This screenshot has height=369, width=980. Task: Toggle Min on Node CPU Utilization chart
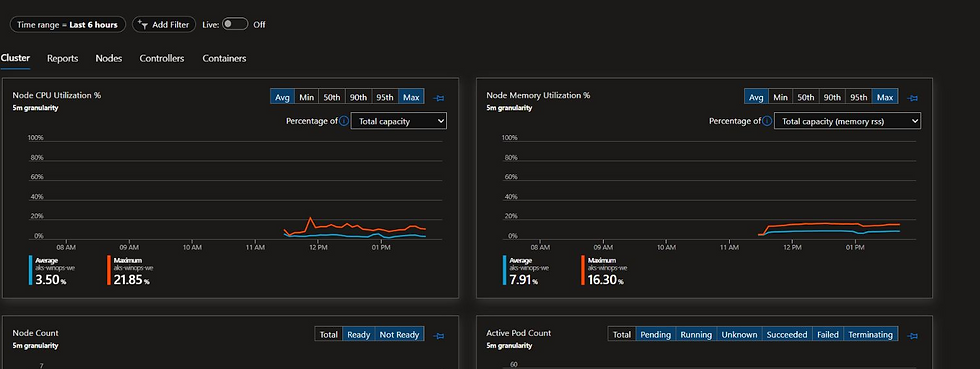tap(306, 97)
